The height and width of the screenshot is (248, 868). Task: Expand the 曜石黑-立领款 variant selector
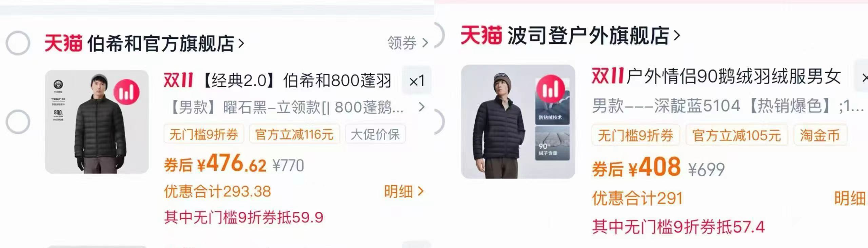(297, 107)
